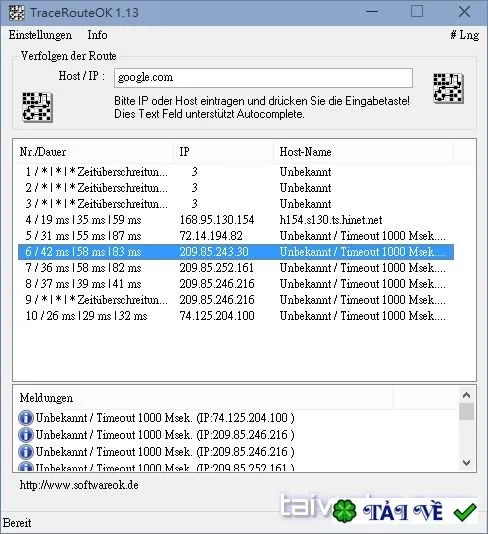Click the Host / IP input field
Image resolution: width=488 pixels, height=534 pixels.
click(263, 78)
